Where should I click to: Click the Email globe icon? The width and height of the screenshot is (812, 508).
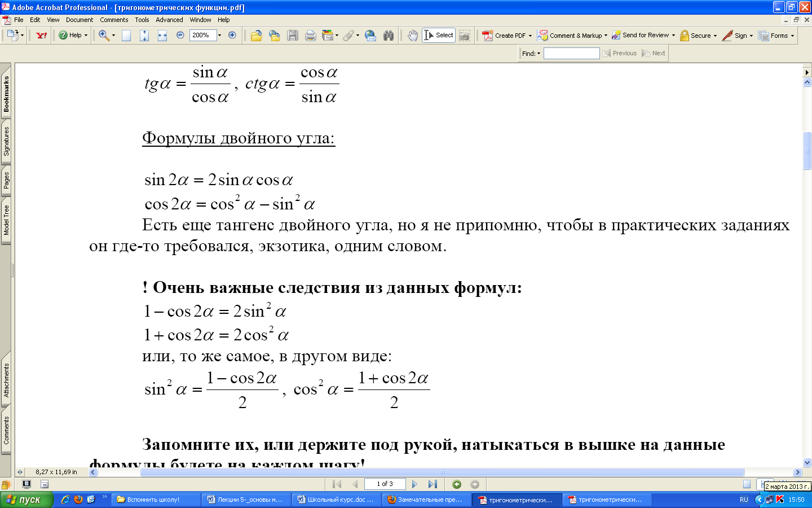(x=370, y=36)
